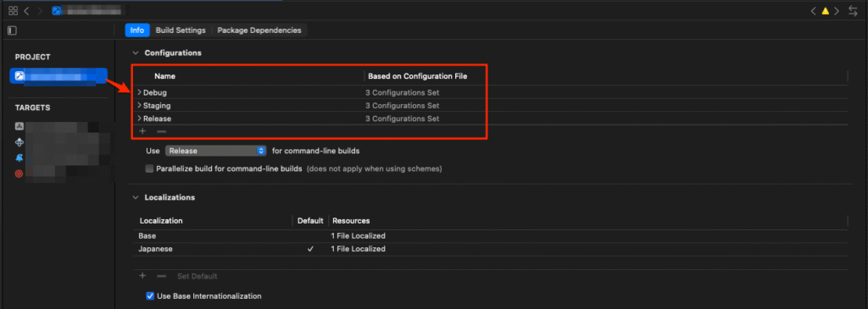Toggle the sidebar panel icon
This screenshot has width=868, height=309.
(12, 30)
